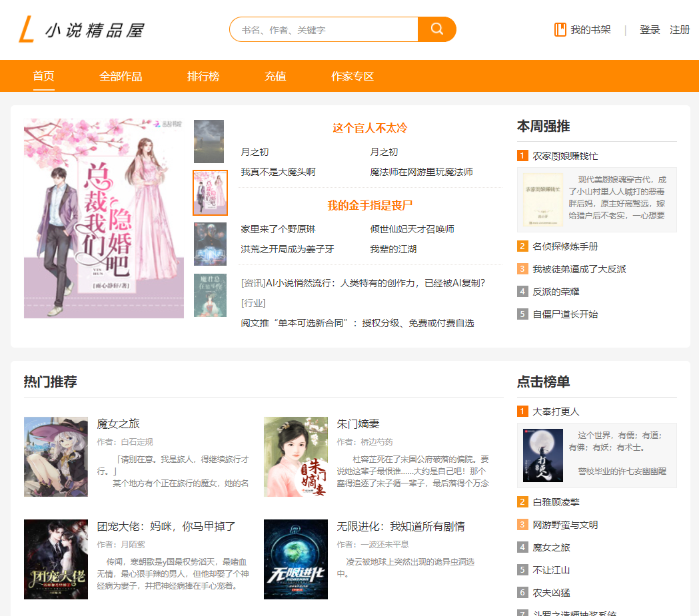This screenshot has width=699, height=616.
Task: Click the 小说精品屋 site logo
Action: click(81, 30)
